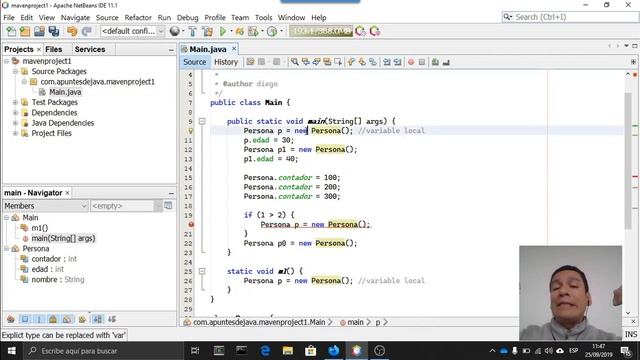Click the New File toolbar icon
Screen dimensions: 640x360
[11, 31]
